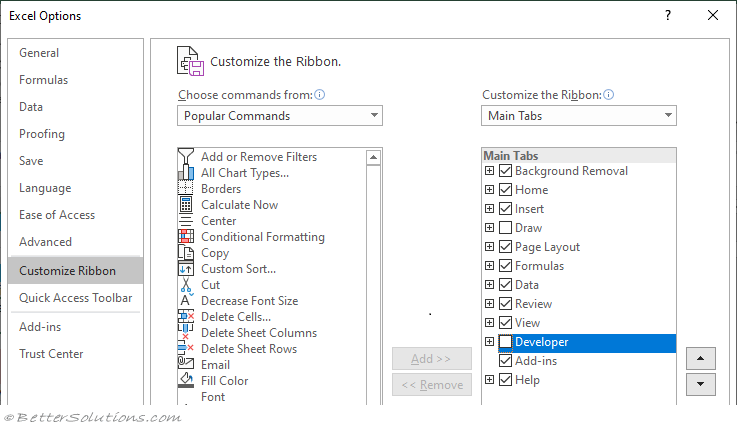Click the Copy command icon
Screen dimensions: 737x430
pos(186,252)
